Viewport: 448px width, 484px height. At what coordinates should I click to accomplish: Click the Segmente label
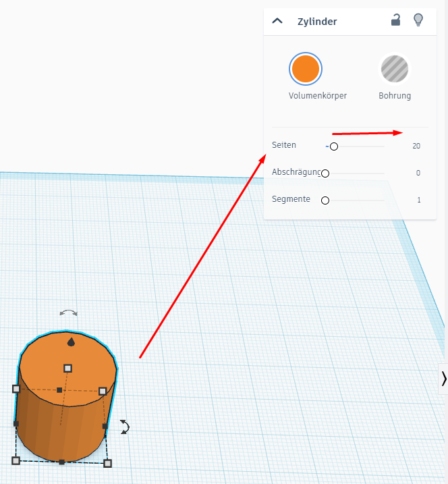(x=291, y=199)
